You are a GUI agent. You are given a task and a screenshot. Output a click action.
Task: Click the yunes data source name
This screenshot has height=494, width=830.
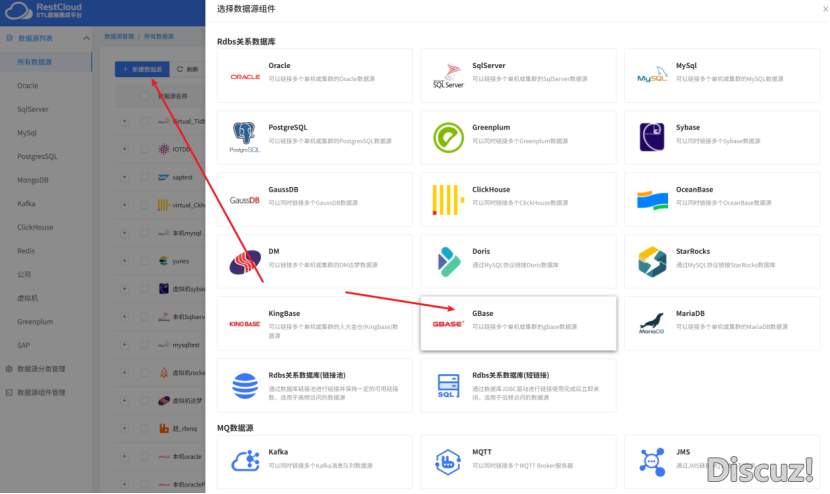(x=181, y=261)
